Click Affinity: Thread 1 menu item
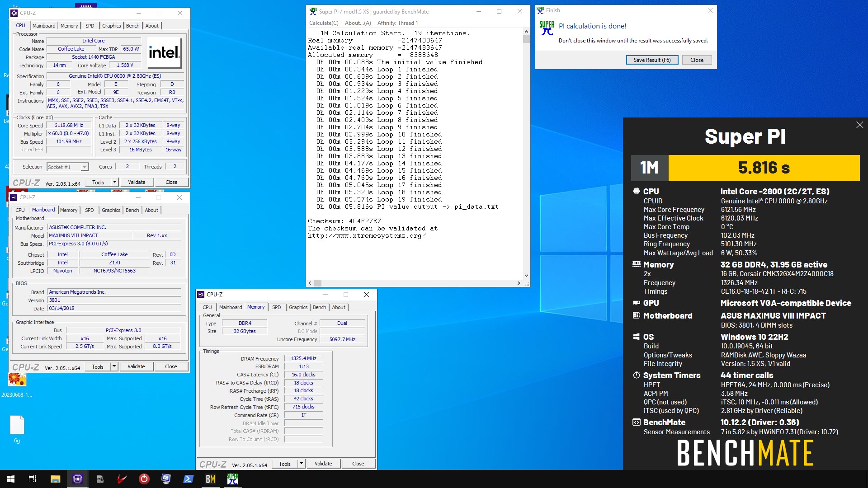Image resolution: width=868 pixels, height=488 pixels. point(397,23)
